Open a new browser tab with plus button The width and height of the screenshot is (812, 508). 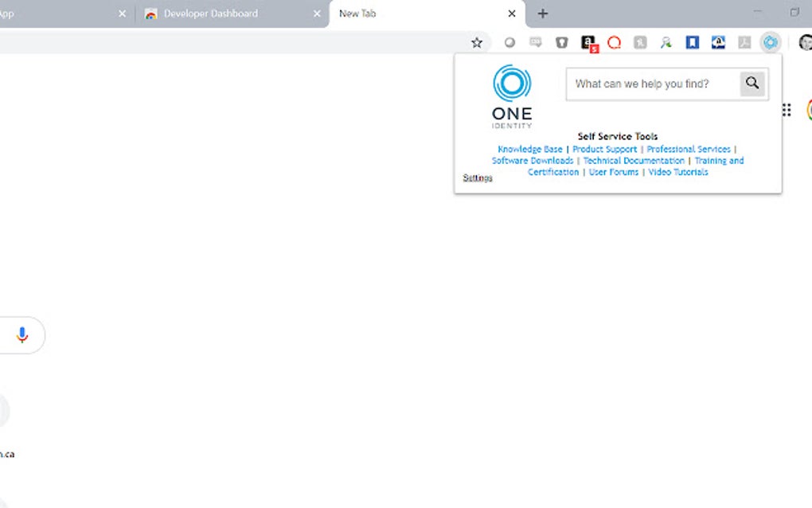pyautogui.click(x=542, y=13)
